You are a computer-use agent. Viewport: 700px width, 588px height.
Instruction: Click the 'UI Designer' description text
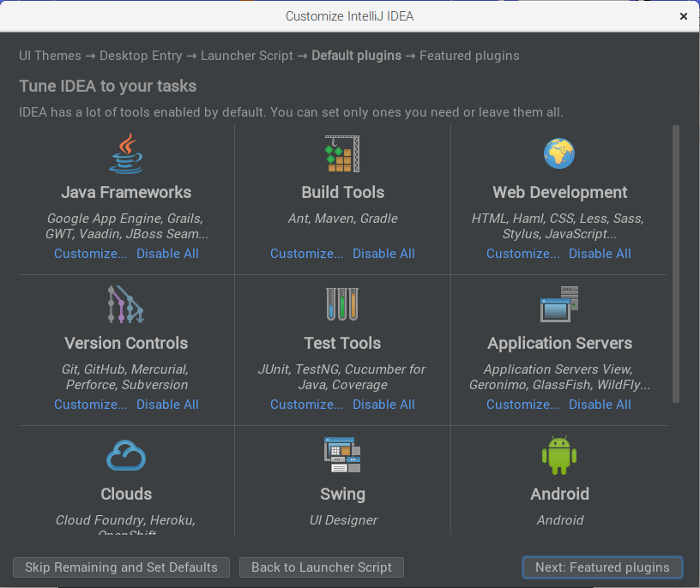click(x=343, y=520)
